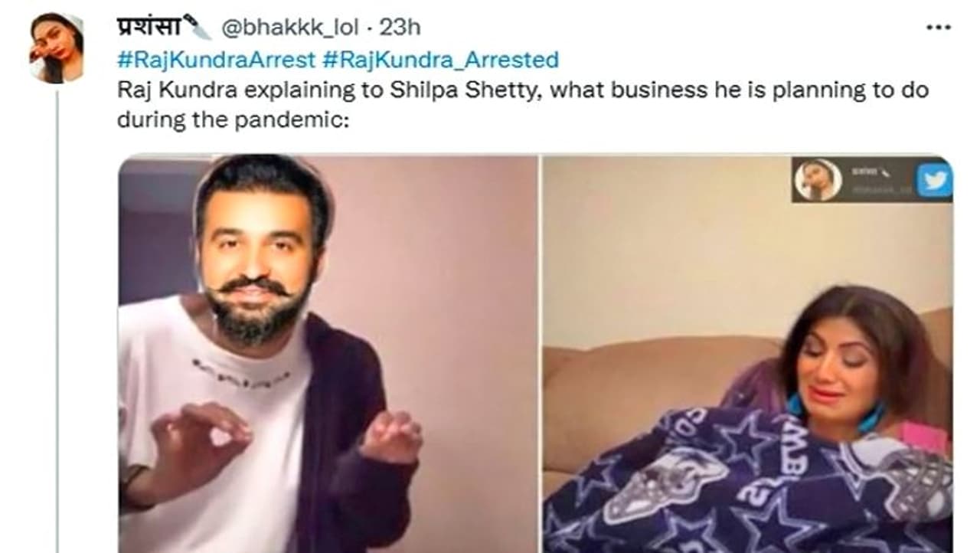The width and height of the screenshot is (980, 553).
Task: Open the tweet author's profile avatar
Action: point(57,47)
